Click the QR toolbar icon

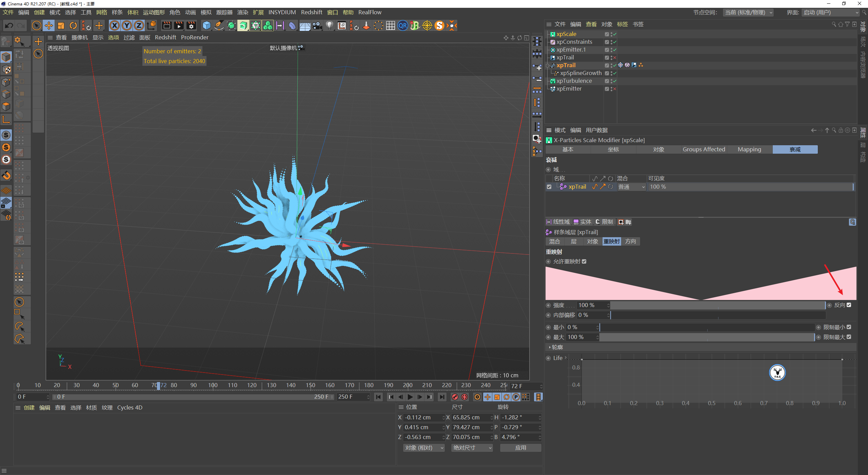[x=402, y=25]
